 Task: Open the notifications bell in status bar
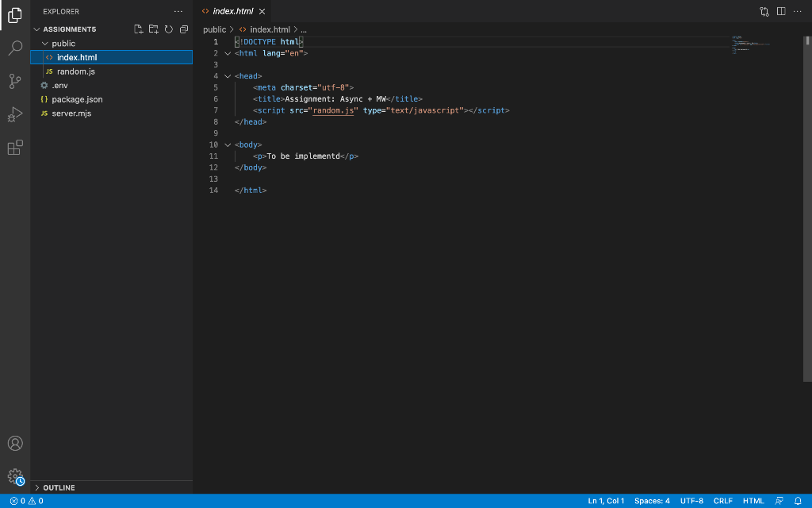coord(798,501)
